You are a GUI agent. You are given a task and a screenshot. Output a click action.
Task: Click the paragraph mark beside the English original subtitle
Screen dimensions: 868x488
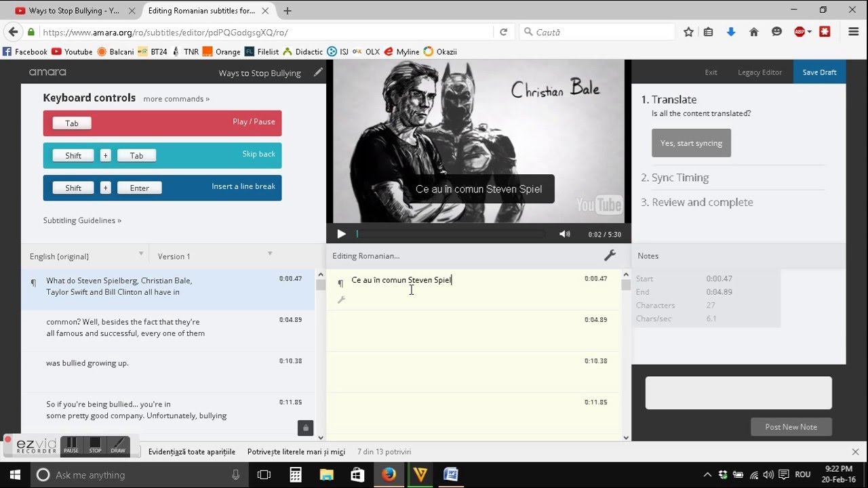click(x=33, y=283)
